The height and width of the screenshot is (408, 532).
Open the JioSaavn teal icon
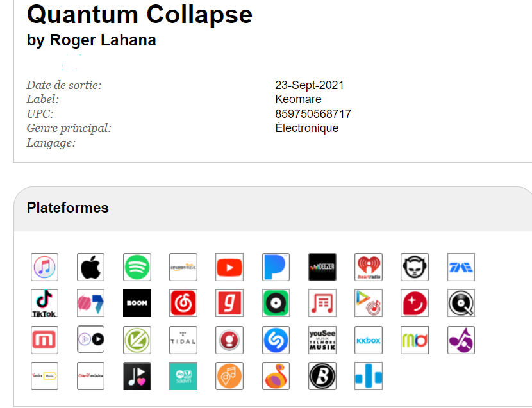(x=183, y=376)
